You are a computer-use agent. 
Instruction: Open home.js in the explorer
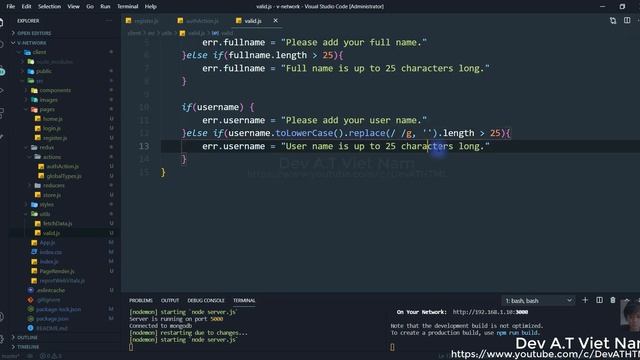[x=52, y=119]
